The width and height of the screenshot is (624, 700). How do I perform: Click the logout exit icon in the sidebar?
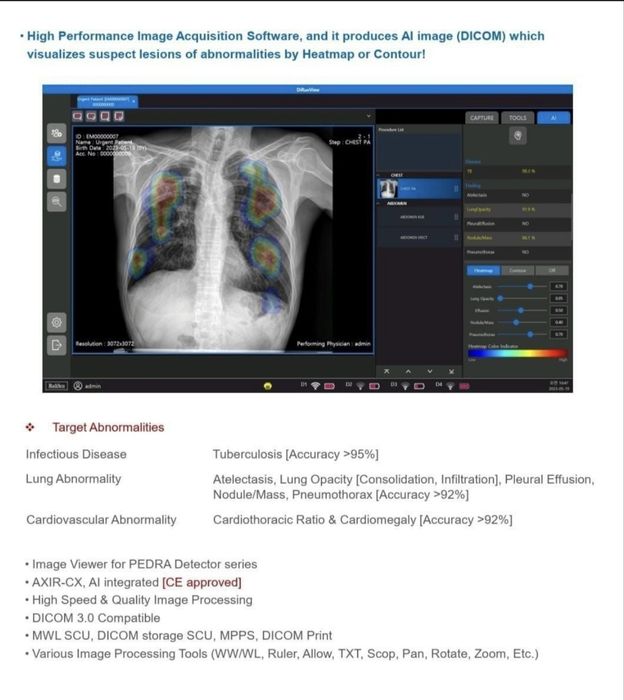click(x=57, y=345)
